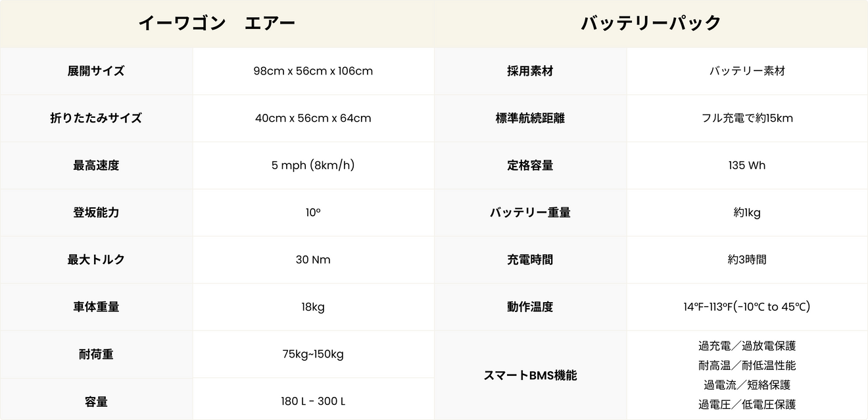Viewport: 868px width, 420px height.
Task: Select the 展開サイズ row label
Action: click(96, 71)
